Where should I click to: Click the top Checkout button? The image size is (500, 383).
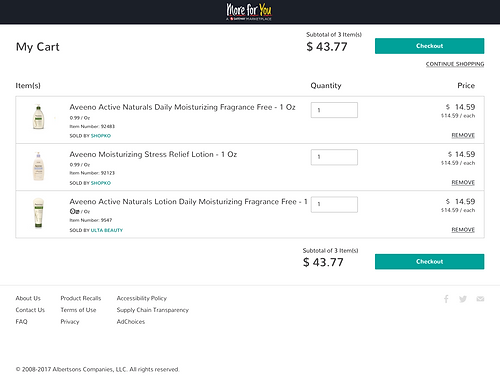tap(429, 46)
